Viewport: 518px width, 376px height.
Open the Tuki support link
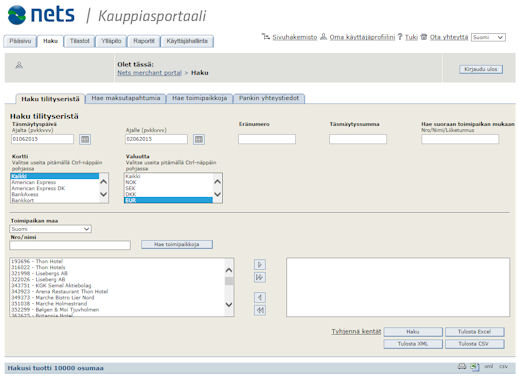point(411,37)
